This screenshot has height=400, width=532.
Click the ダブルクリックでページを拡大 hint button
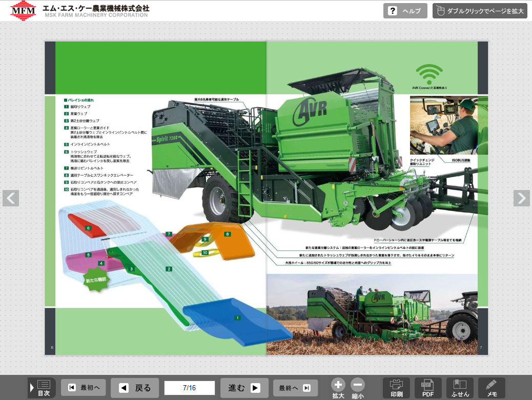(x=480, y=11)
